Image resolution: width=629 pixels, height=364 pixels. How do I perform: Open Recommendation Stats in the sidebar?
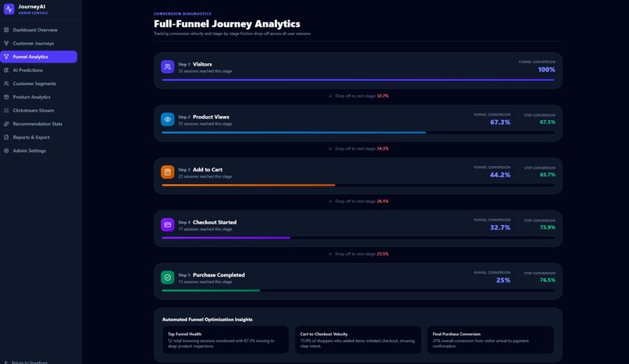[38, 124]
